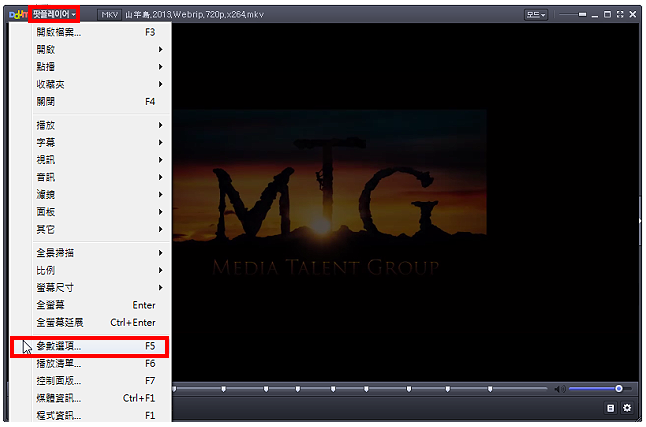Mute audio via speaker icon

tap(560, 389)
